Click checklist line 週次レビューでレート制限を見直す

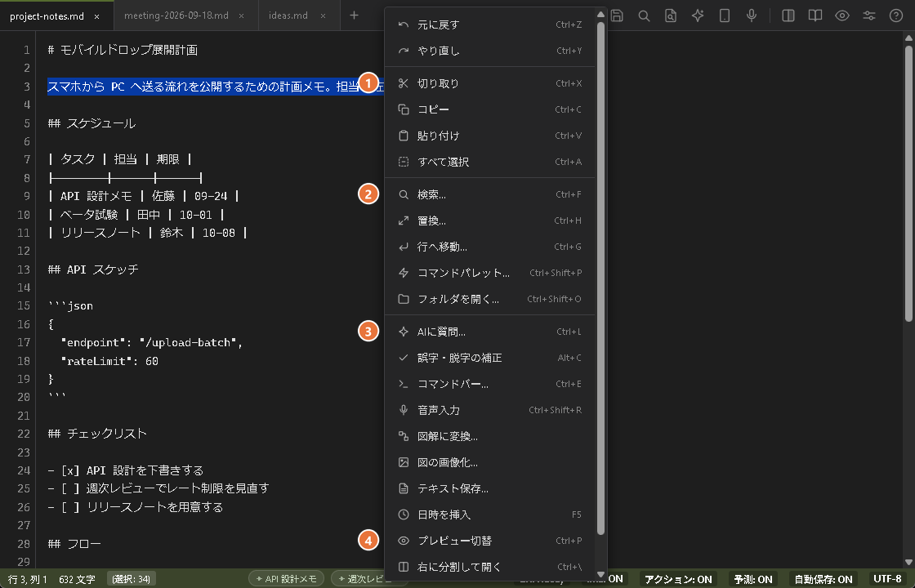point(158,488)
